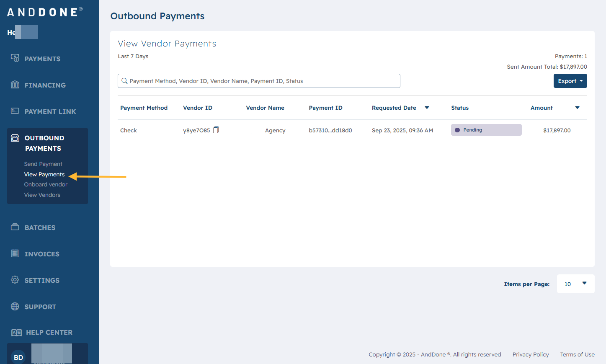Open the Payments menu label
606x364 pixels.
click(42, 59)
